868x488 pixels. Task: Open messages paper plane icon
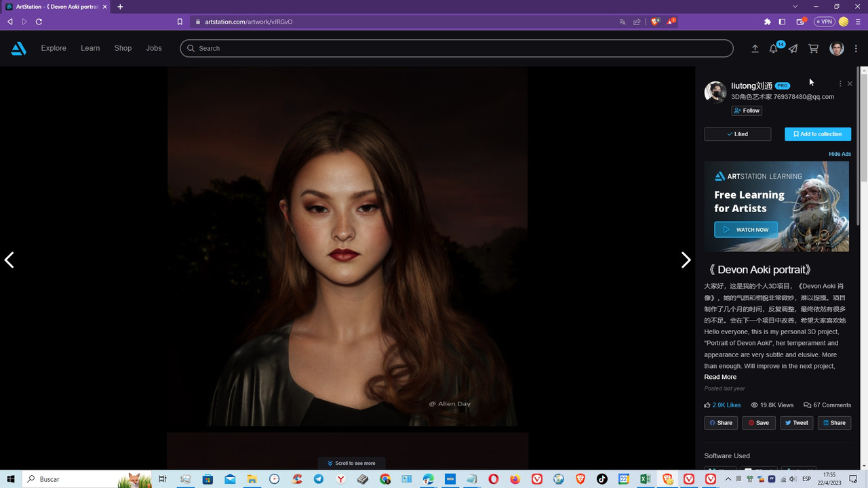793,48
